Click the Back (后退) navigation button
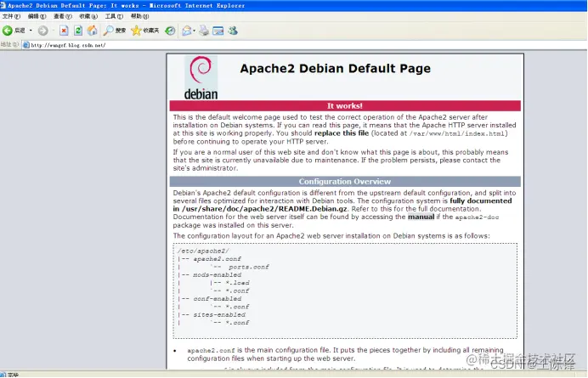 pos(14,31)
